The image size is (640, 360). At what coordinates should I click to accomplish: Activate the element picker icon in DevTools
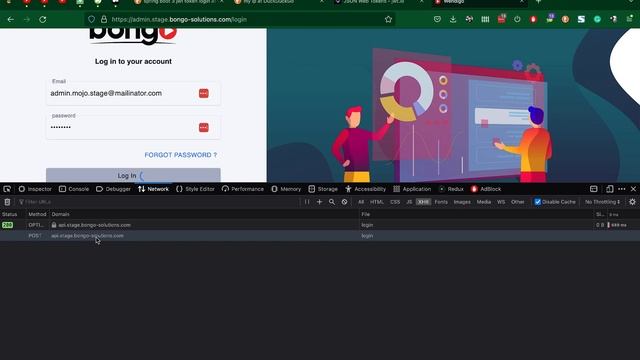coord(7,189)
